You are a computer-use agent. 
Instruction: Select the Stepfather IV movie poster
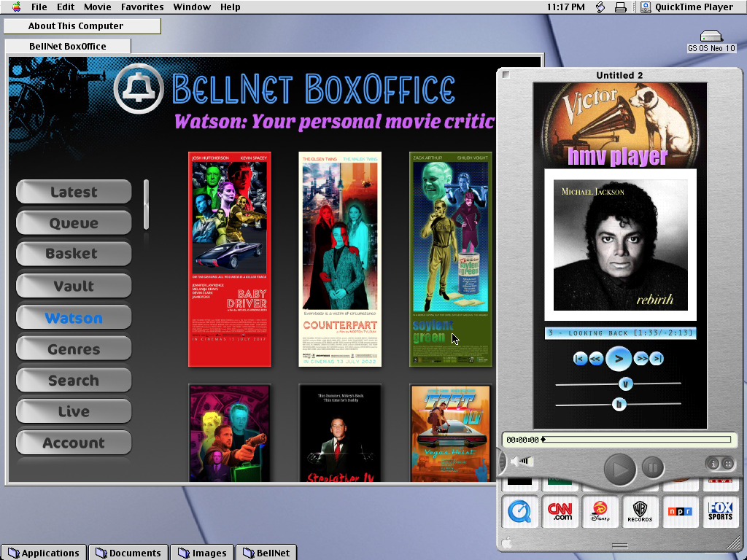click(x=340, y=433)
